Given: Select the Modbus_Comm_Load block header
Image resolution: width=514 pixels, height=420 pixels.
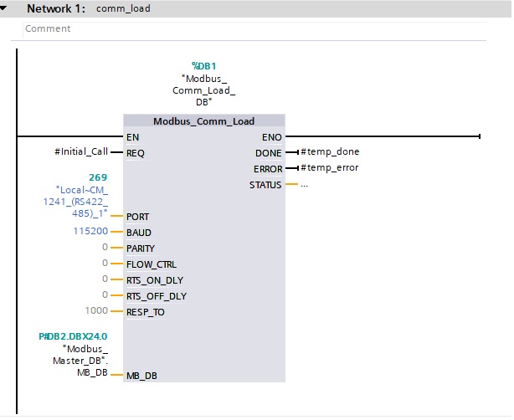Looking at the screenshot, I should pyautogui.click(x=204, y=120).
